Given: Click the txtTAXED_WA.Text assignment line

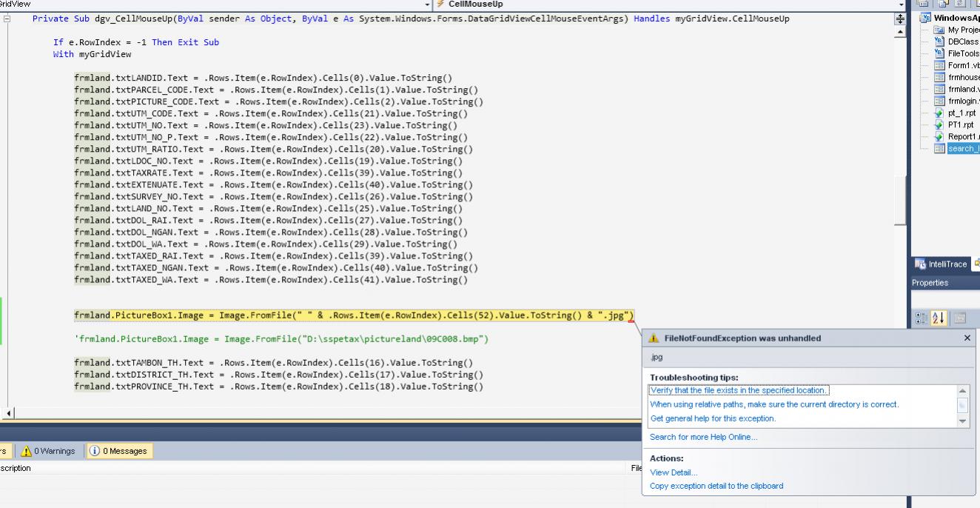Looking at the screenshot, I should pyautogui.click(x=271, y=279).
